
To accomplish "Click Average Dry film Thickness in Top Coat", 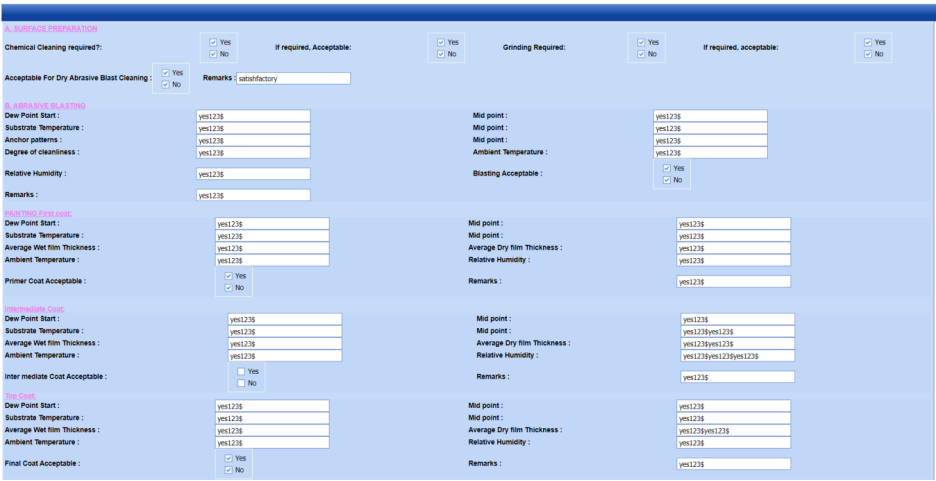I will 734,430.
